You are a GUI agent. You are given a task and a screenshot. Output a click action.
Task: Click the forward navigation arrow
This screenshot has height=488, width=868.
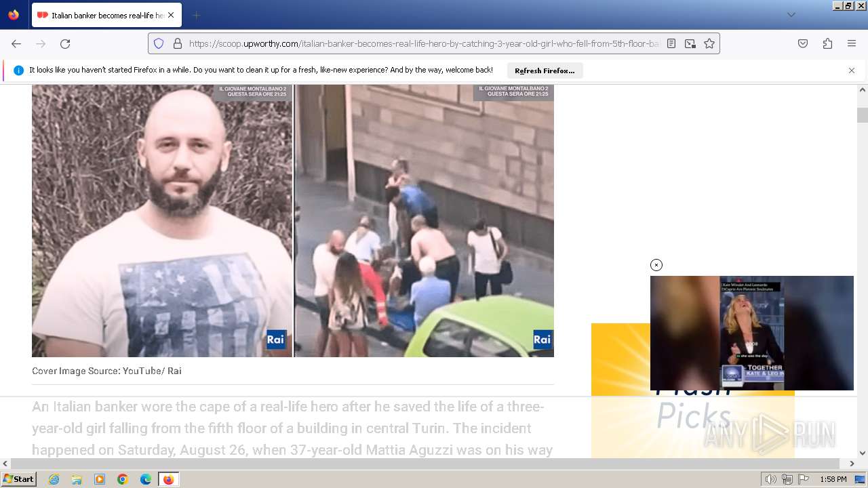coord(41,43)
